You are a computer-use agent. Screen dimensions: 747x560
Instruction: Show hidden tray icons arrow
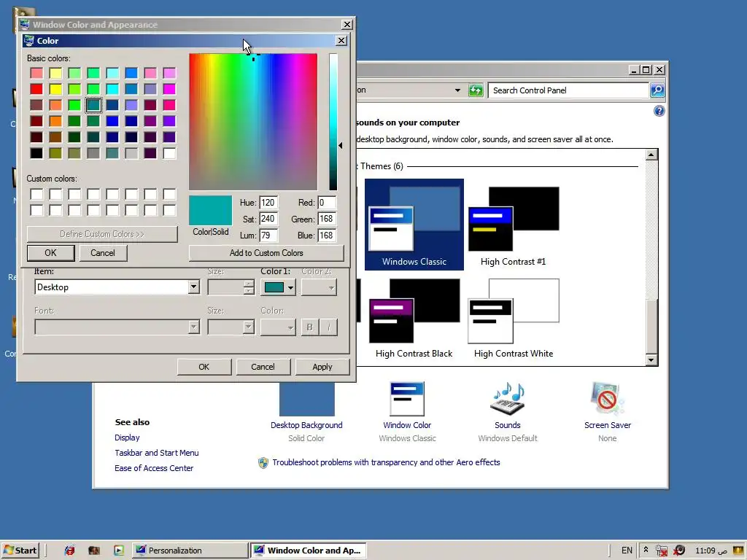646,550
